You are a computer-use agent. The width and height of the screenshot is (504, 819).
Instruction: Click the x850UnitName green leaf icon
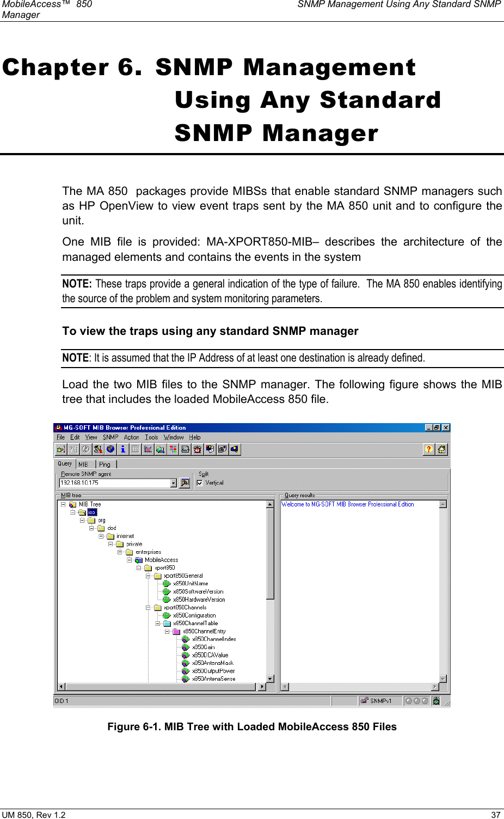point(167,584)
